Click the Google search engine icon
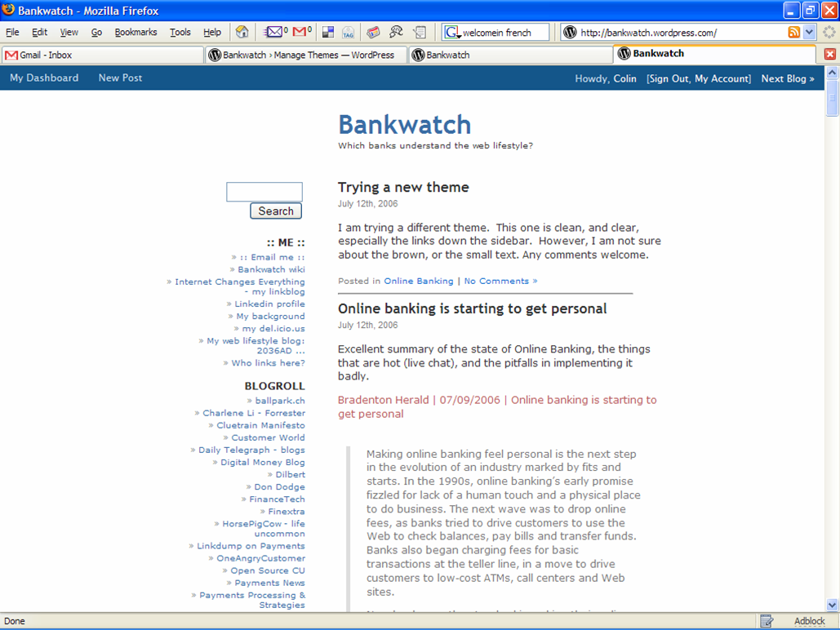Screen dimensions: 840x630 452,33
